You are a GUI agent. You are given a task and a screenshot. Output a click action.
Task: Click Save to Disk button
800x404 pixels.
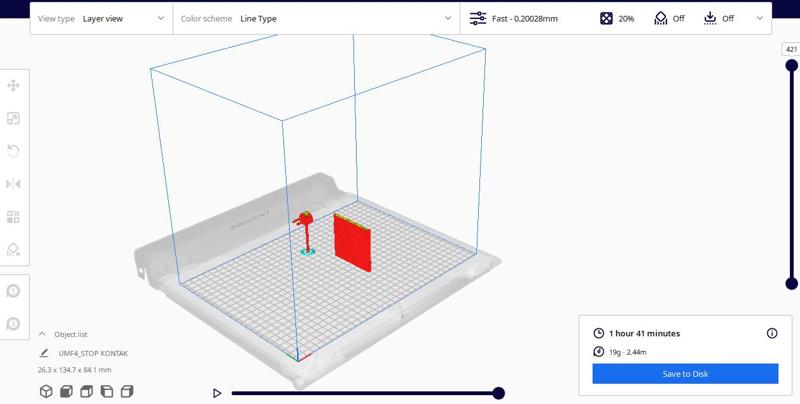click(685, 374)
